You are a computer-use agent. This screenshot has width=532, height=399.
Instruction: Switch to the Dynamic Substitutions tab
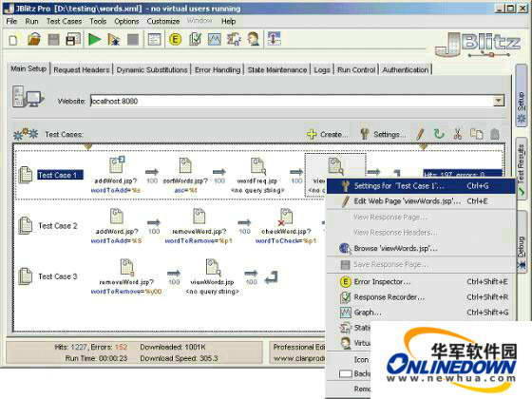pos(152,70)
